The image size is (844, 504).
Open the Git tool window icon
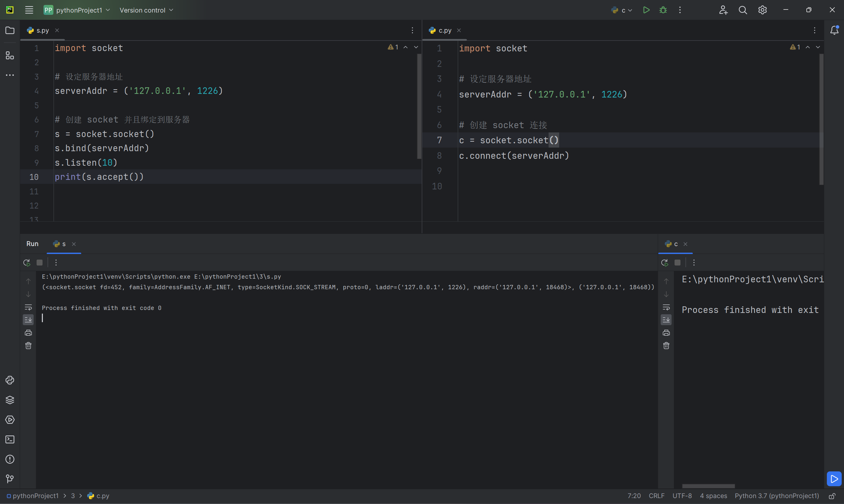[10, 479]
